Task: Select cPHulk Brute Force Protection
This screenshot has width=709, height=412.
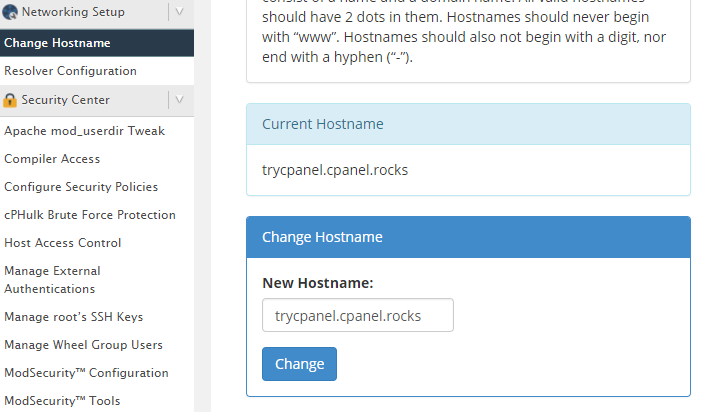Action: 89,215
